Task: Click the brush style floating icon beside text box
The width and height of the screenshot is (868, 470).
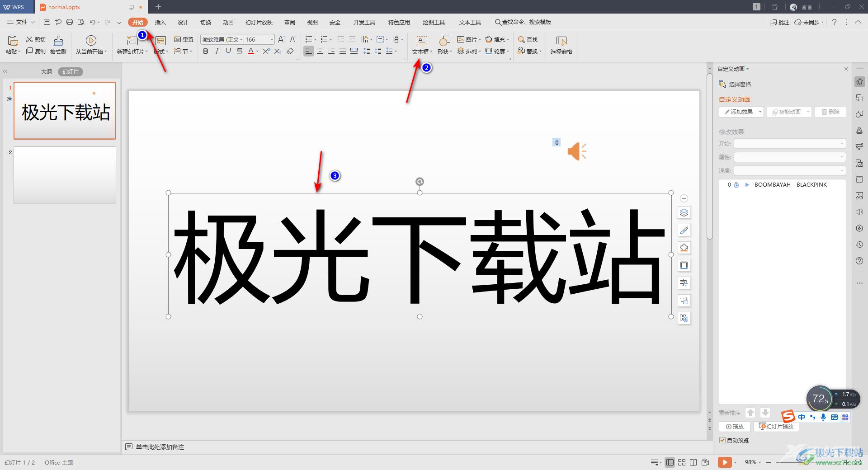Action: [x=684, y=230]
